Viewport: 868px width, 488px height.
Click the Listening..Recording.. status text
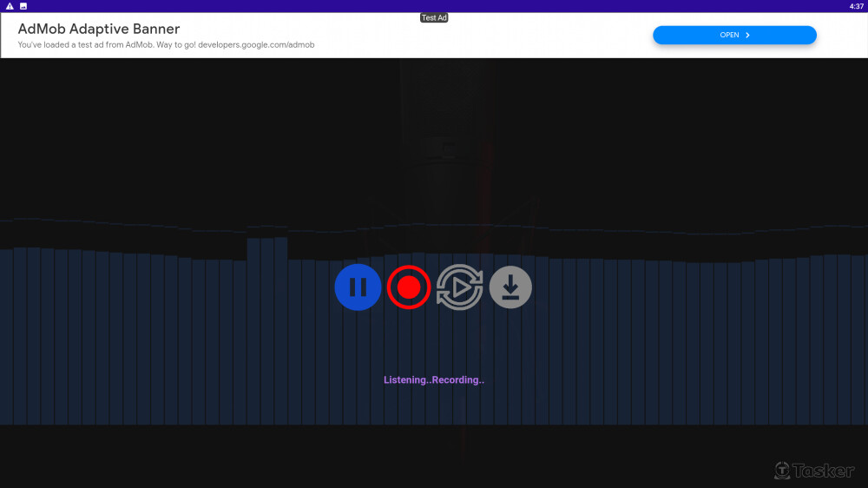coord(433,380)
